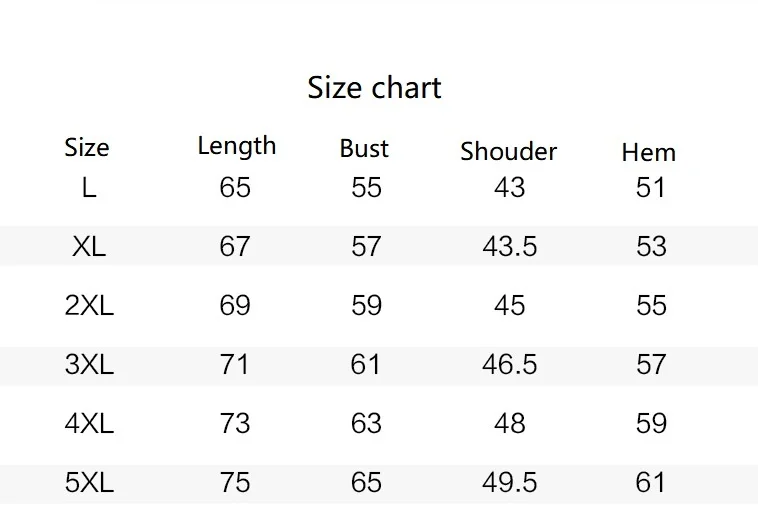Select the Shouder column header
Screen dimensions: 758x526
coord(508,152)
